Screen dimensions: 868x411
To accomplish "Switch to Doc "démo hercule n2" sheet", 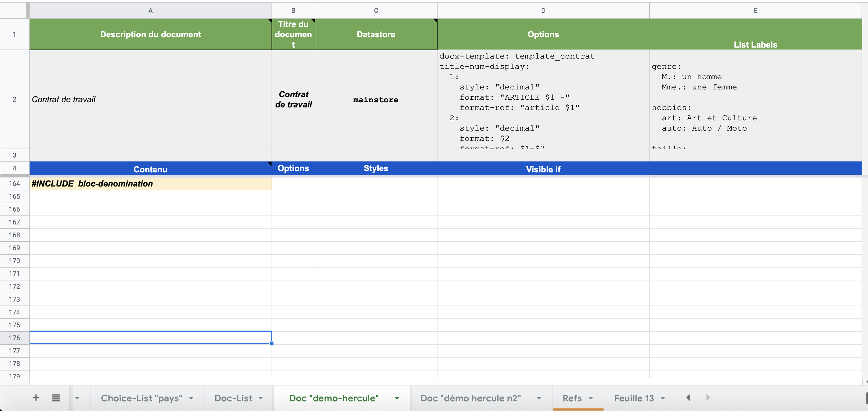I will coord(470,398).
